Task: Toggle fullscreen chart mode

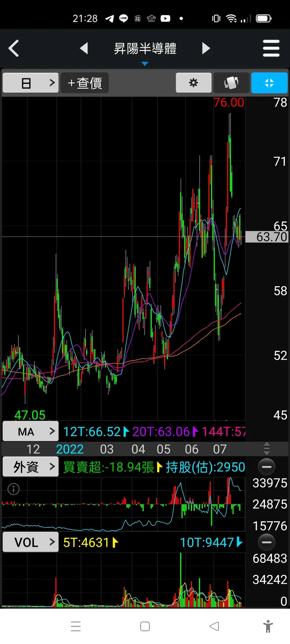Action: 269,83
